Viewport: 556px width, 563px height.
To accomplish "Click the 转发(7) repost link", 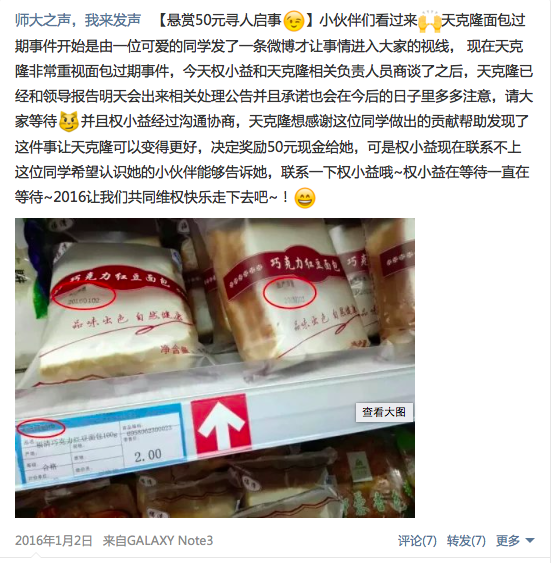I will 466,540.
